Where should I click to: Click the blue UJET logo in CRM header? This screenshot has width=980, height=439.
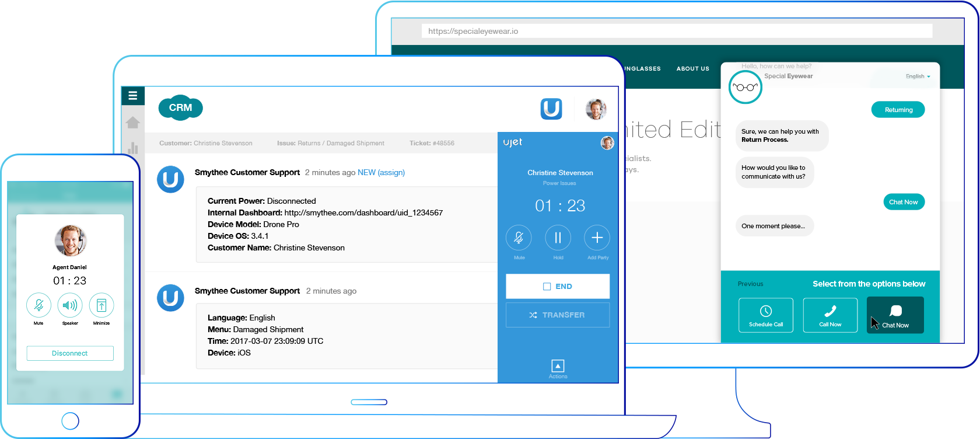pos(551,109)
